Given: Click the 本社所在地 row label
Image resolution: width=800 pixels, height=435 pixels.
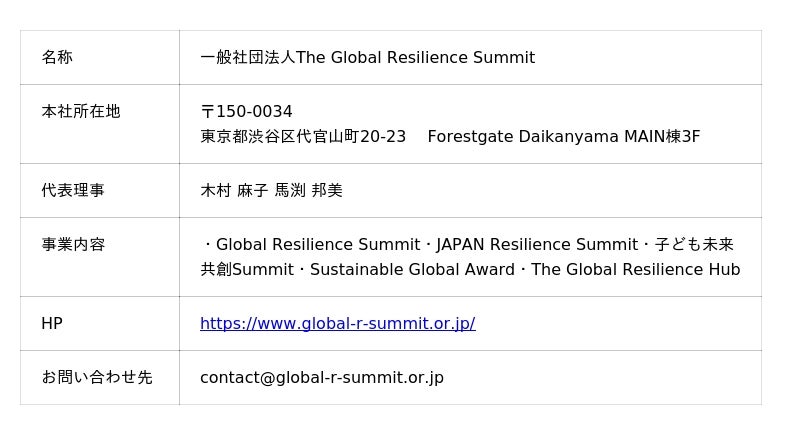Looking at the screenshot, I should 80,111.
